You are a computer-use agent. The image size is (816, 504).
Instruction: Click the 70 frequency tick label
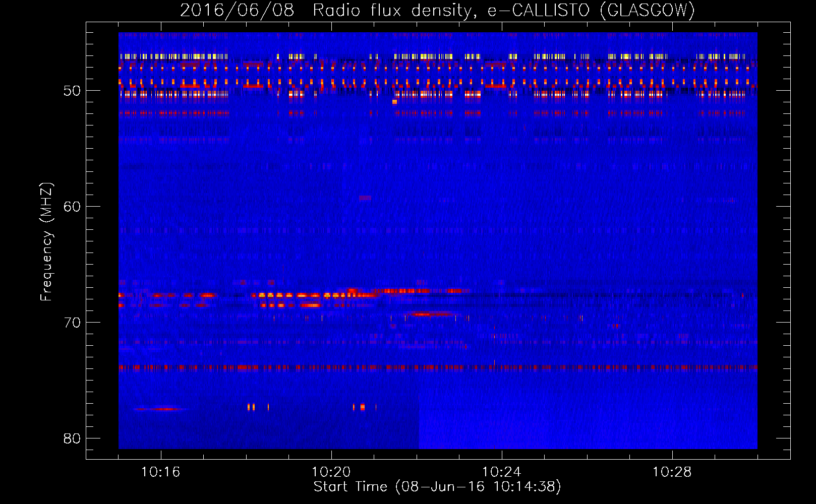click(x=72, y=323)
